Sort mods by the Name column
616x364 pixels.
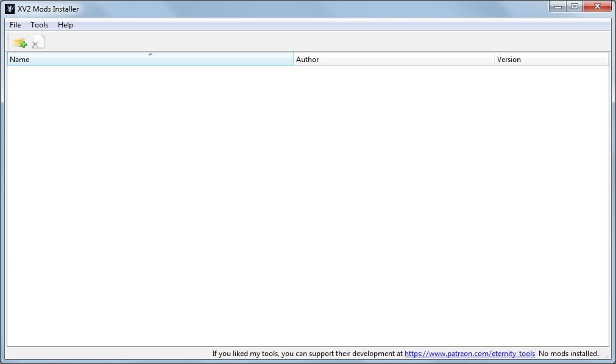click(x=150, y=59)
